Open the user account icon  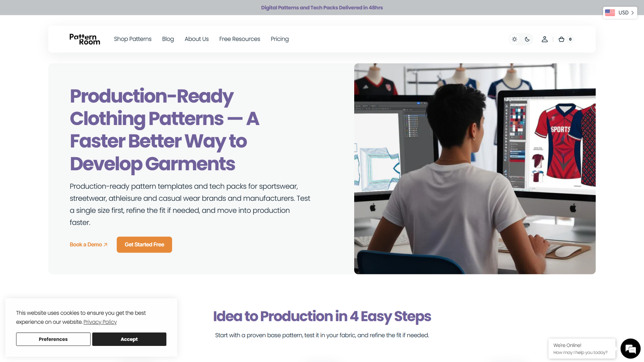coord(545,39)
